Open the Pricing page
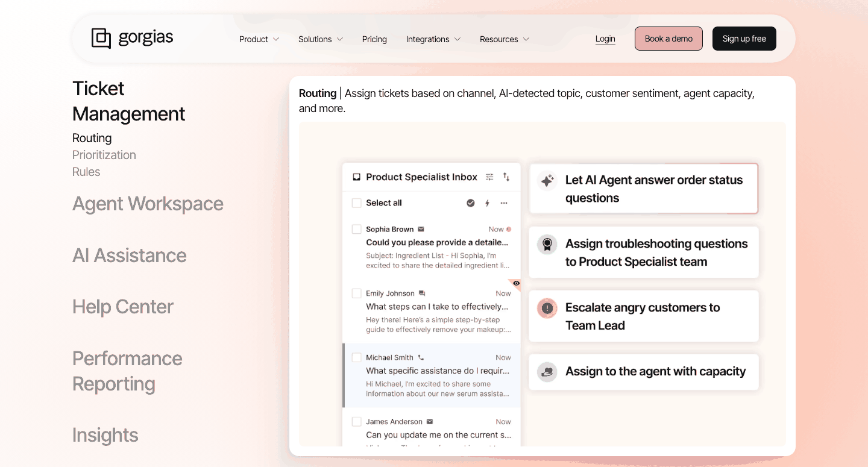This screenshot has width=868, height=467. pyautogui.click(x=374, y=39)
